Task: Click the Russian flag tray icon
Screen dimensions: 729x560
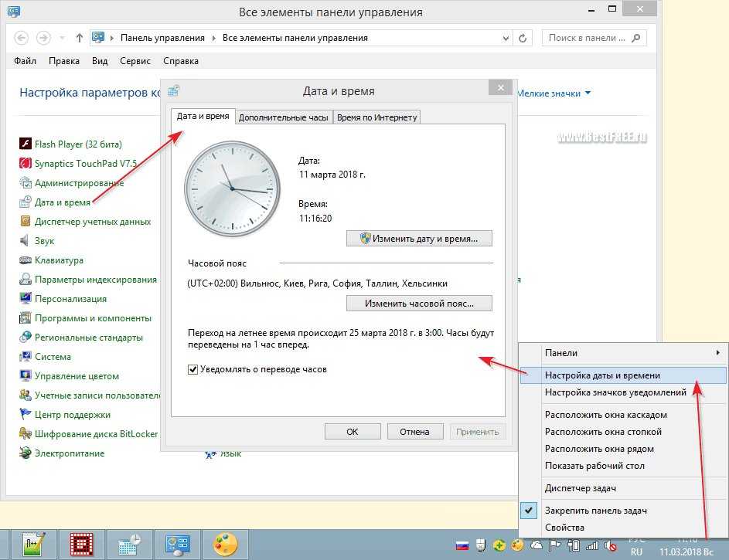Action: 462,545
